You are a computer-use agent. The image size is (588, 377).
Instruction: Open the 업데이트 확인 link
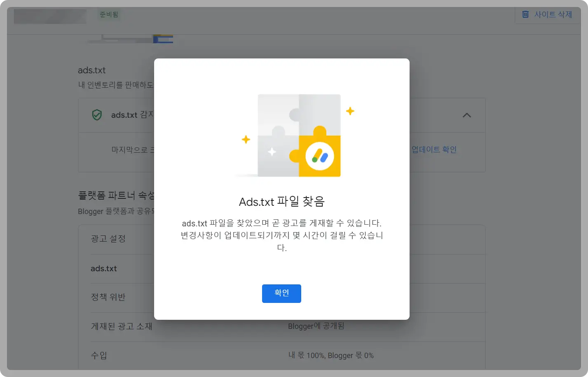coord(434,149)
